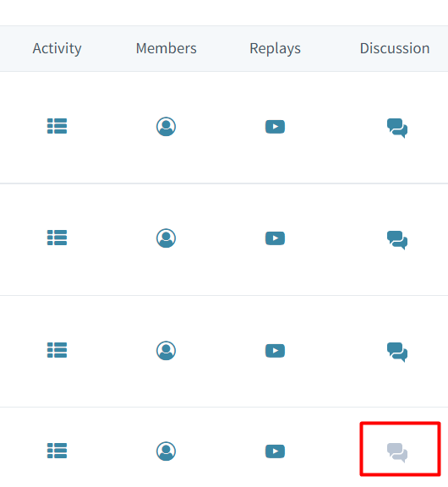Click the Discussion column header
448x487 pixels.
395,48
